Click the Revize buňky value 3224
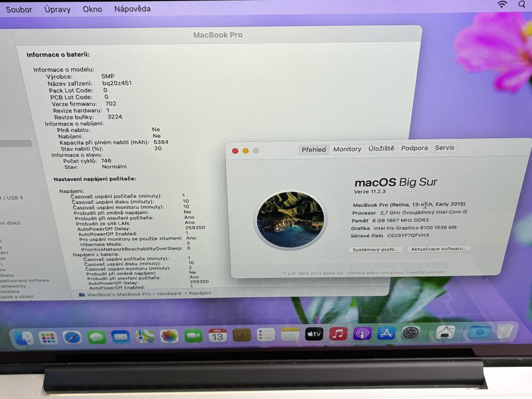The width and height of the screenshot is (532, 399). coord(115,117)
